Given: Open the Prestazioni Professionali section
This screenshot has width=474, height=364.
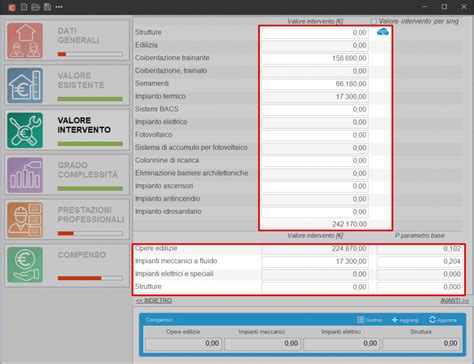Looking at the screenshot, I should click(67, 219).
